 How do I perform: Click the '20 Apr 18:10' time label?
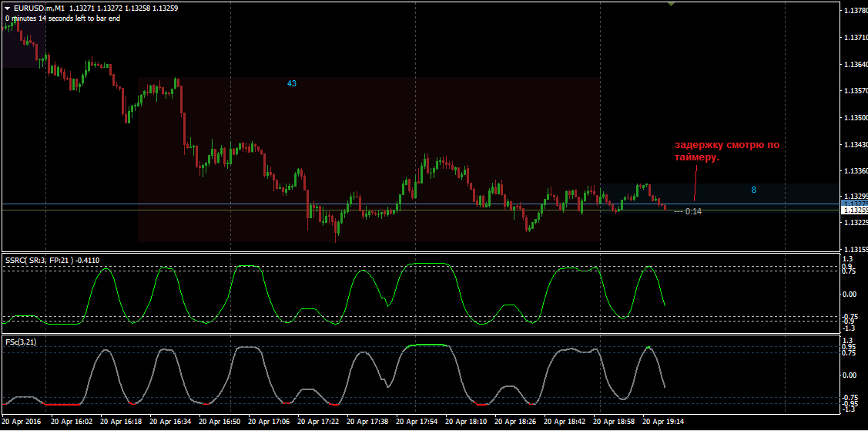[466, 422]
